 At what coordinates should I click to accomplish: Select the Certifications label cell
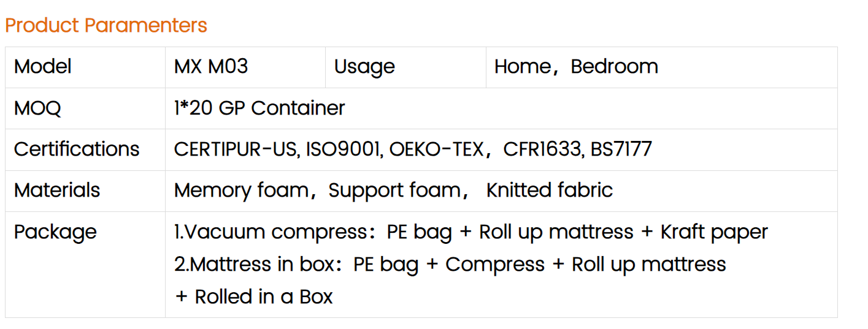click(85, 149)
